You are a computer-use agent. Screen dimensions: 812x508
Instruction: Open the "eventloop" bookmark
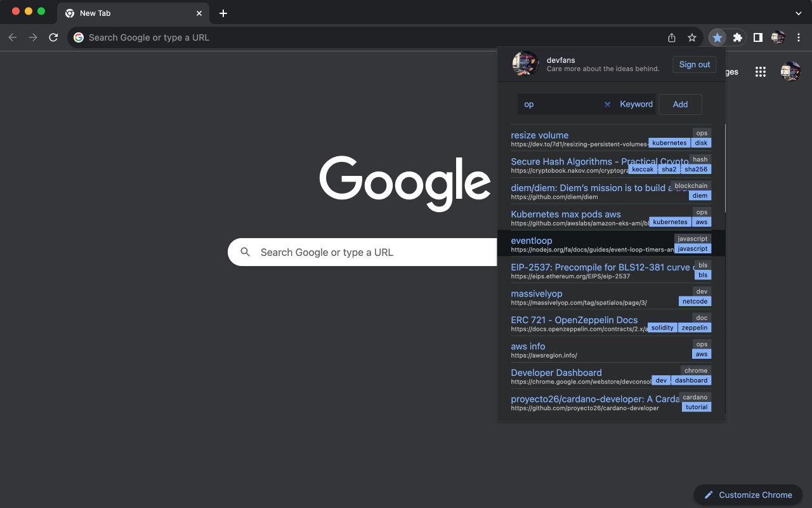point(532,241)
